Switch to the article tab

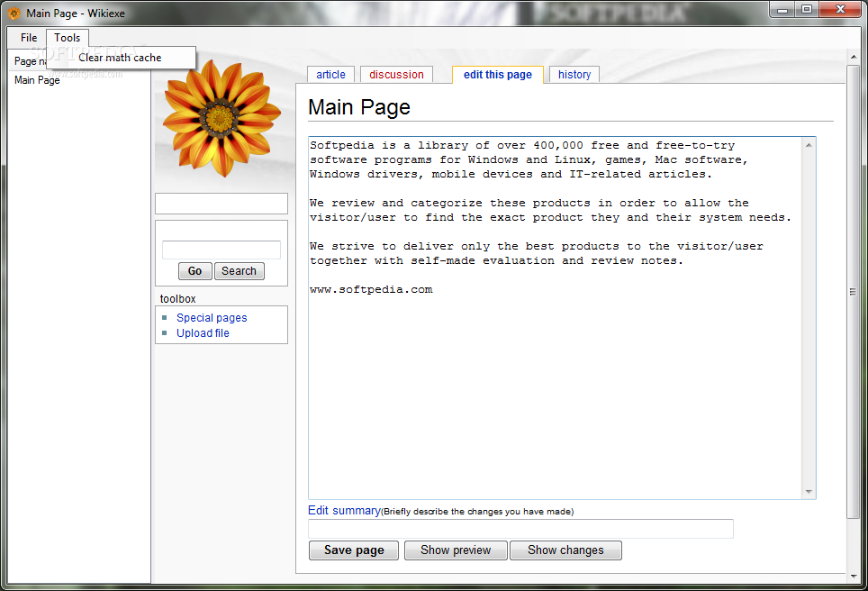[x=330, y=75]
